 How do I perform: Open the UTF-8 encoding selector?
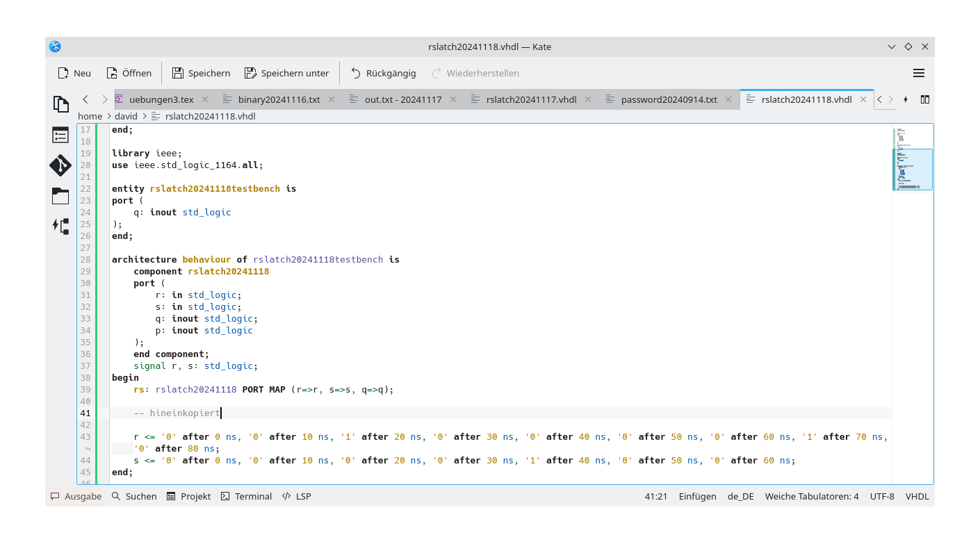tap(881, 496)
